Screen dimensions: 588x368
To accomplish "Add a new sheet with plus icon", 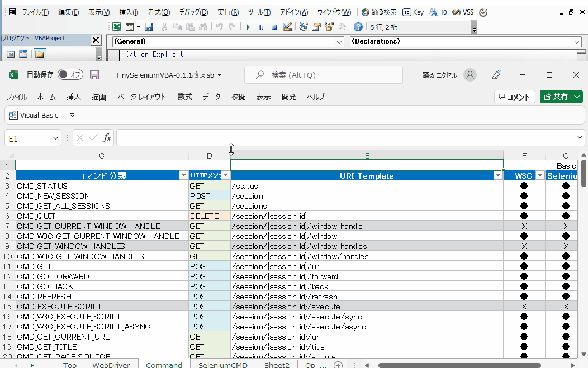I will tap(338, 365).
